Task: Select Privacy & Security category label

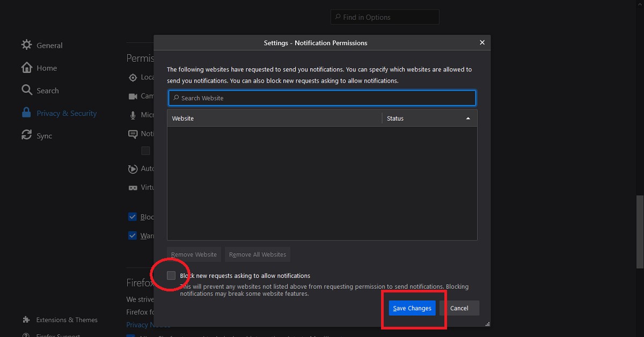Action: [67, 113]
